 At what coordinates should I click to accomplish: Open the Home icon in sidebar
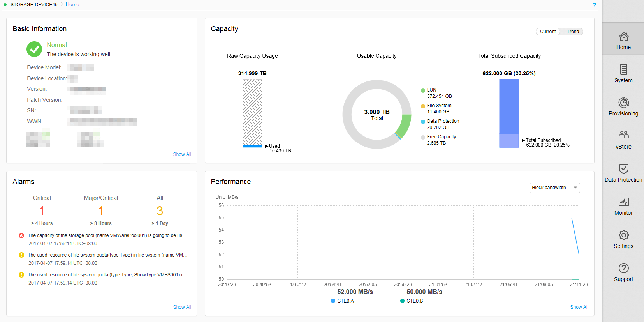pos(623,37)
